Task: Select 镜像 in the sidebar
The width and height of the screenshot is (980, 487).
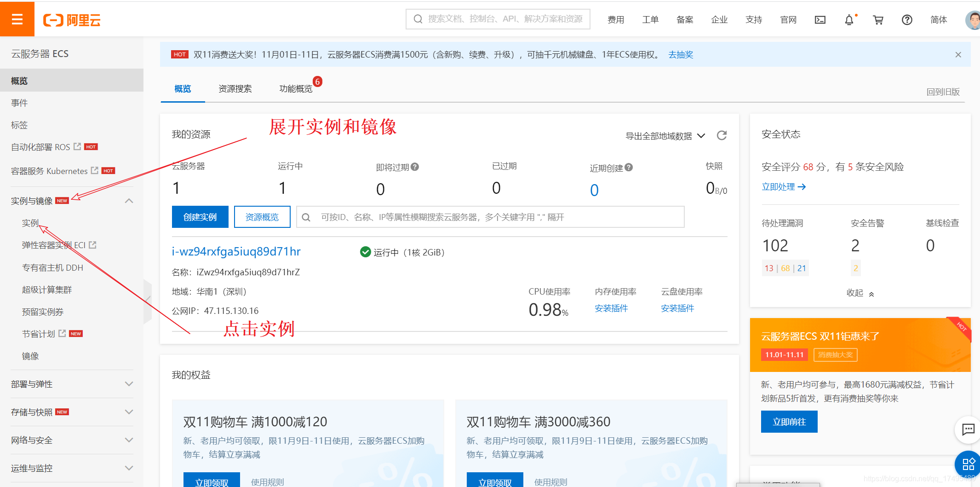Action: click(x=30, y=356)
